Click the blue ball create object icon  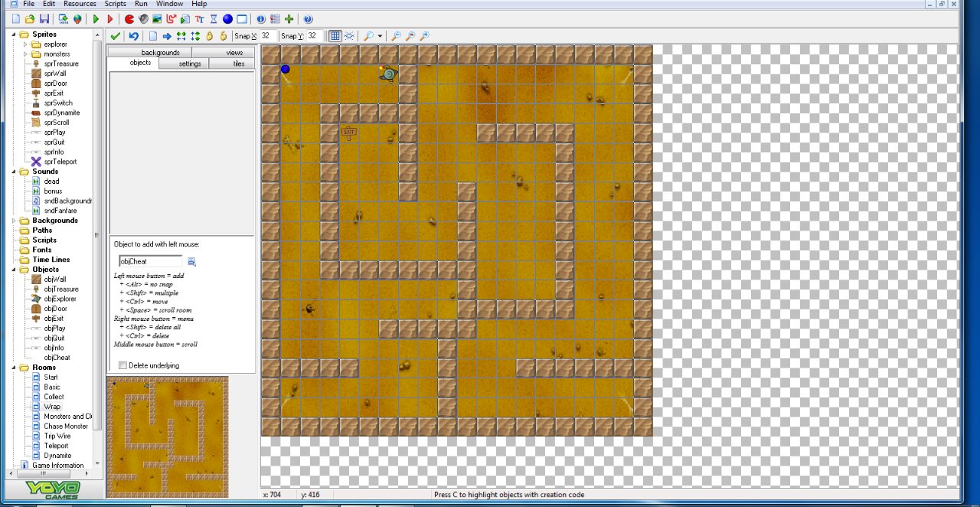tap(227, 19)
